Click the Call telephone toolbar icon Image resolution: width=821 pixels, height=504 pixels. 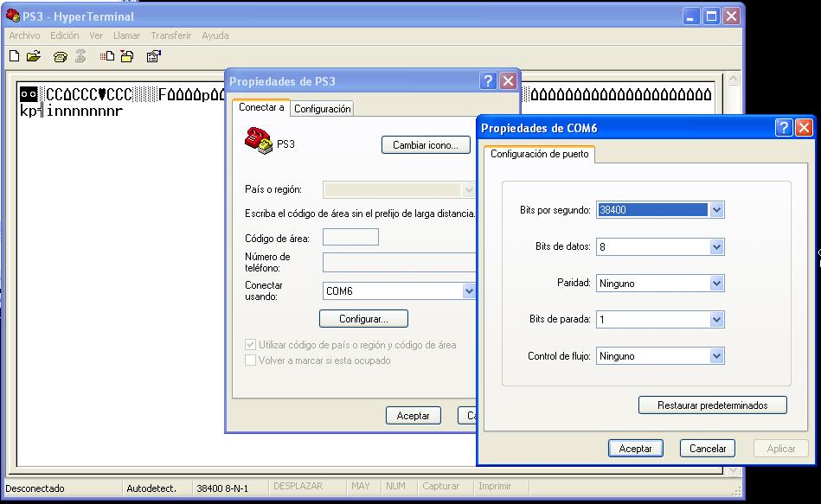(61, 56)
